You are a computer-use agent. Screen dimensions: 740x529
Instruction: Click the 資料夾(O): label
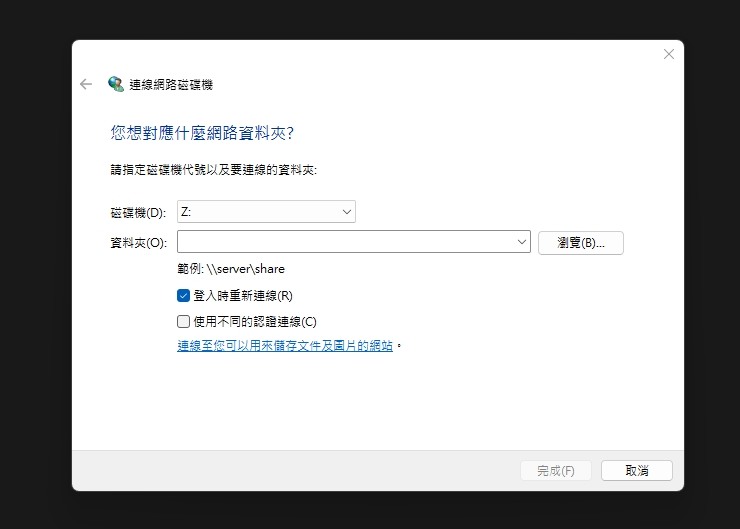[138, 243]
